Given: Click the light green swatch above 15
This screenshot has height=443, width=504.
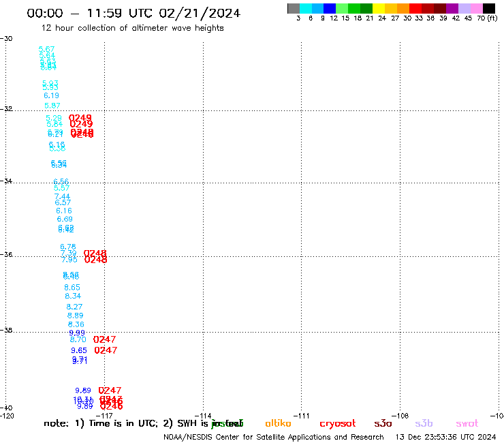Looking at the screenshot, I should [x=342, y=8].
